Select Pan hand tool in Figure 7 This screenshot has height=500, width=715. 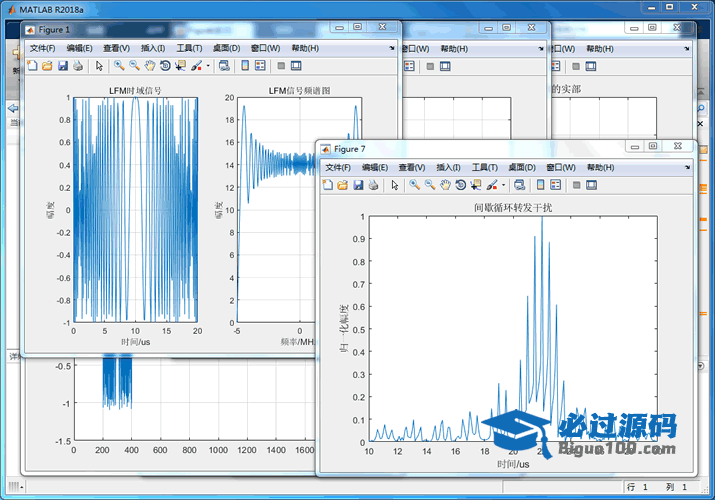pos(445,185)
